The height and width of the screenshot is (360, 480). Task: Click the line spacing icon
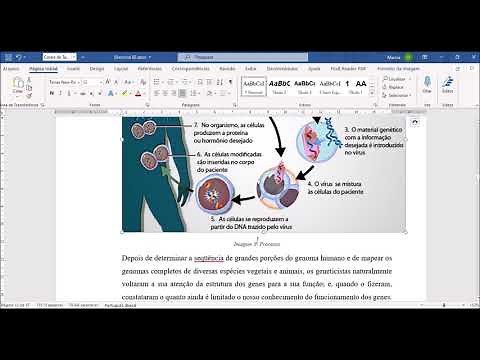tap(194, 93)
